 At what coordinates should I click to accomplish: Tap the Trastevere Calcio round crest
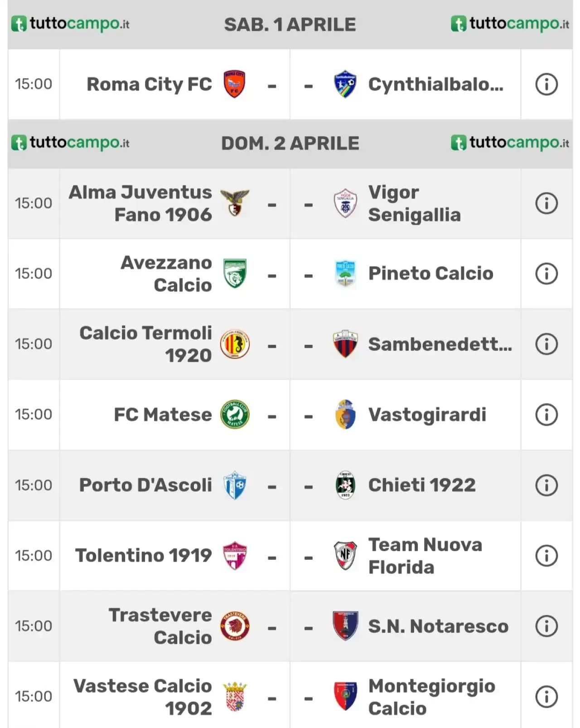coord(235,626)
